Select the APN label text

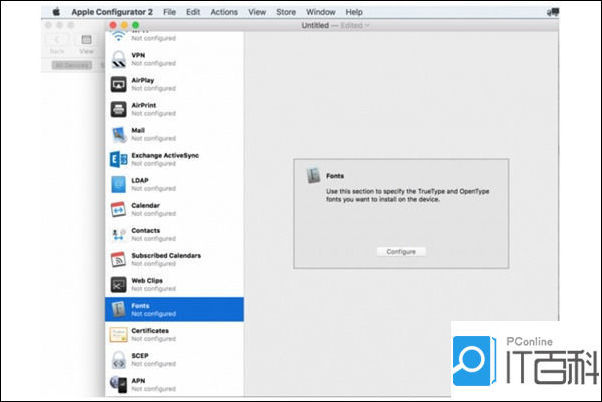tap(138, 380)
